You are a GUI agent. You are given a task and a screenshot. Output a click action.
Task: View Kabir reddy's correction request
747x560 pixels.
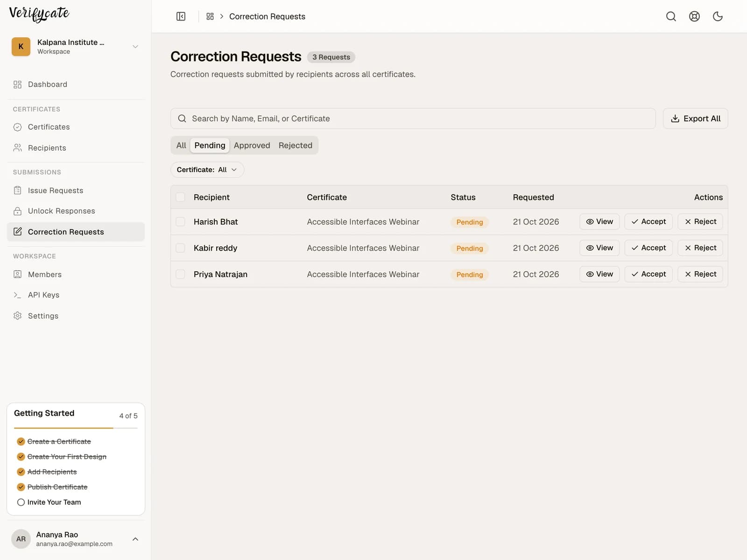click(599, 248)
